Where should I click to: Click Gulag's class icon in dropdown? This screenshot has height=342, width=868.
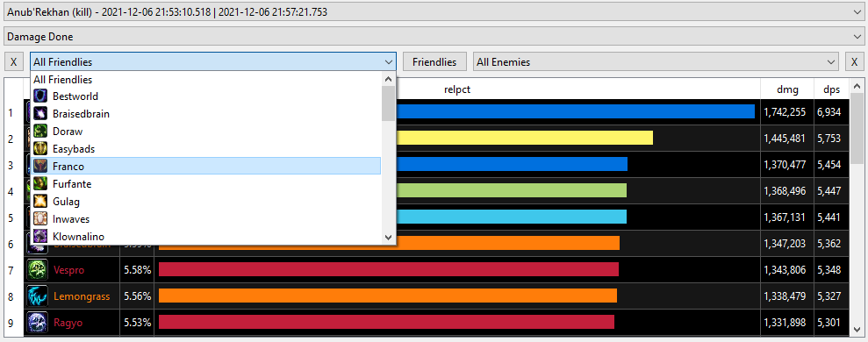point(40,202)
